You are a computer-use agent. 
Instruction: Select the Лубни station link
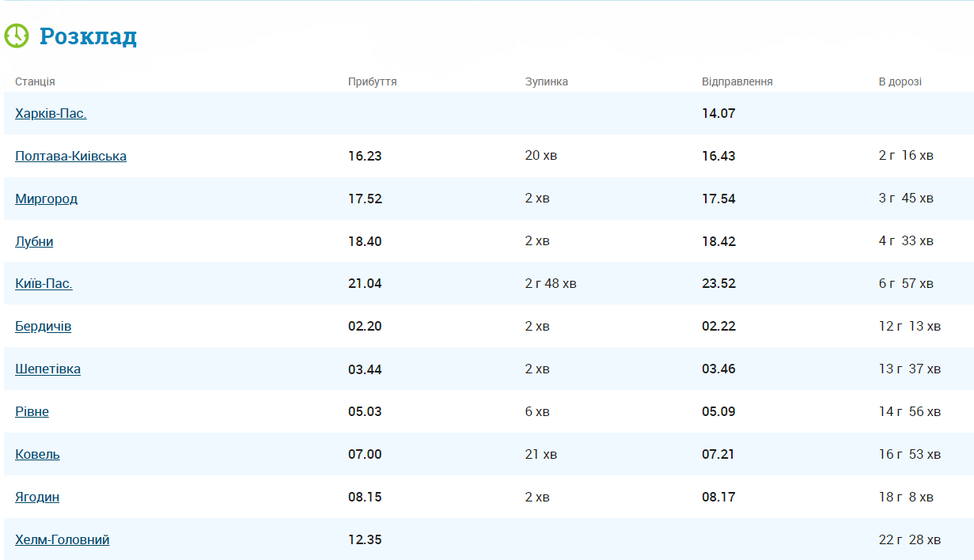(x=34, y=241)
